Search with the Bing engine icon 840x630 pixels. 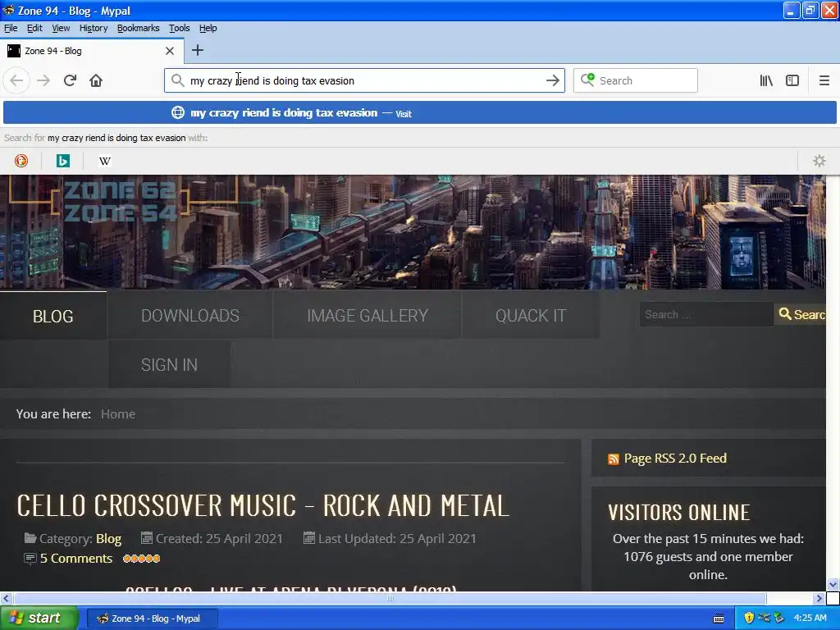pyautogui.click(x=63, y=161)
